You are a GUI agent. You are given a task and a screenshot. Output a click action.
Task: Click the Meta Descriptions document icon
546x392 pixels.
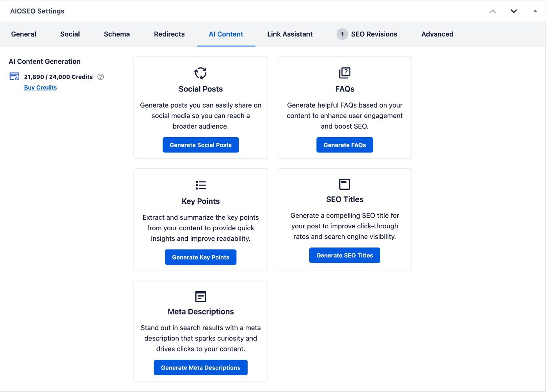pos(200,297)
